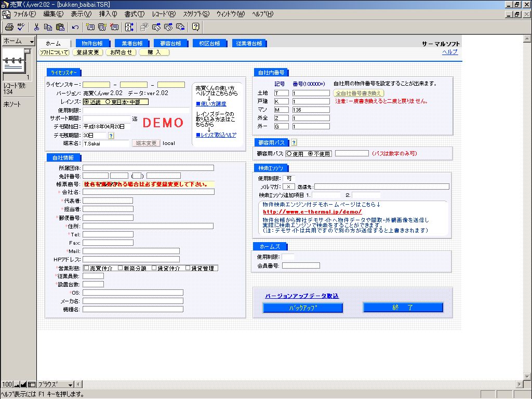
Task: Click the Print icon in the toolbar
Action: (9, 27)
